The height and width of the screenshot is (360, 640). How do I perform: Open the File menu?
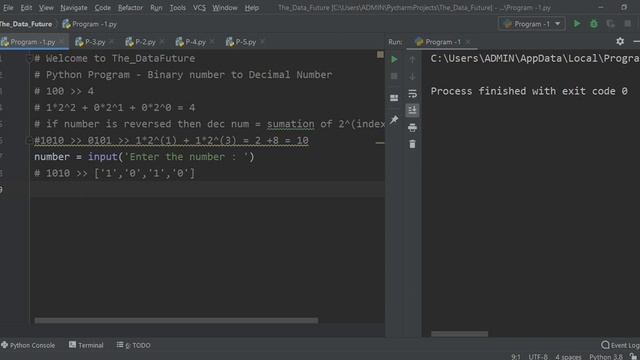tap(8, 8)
